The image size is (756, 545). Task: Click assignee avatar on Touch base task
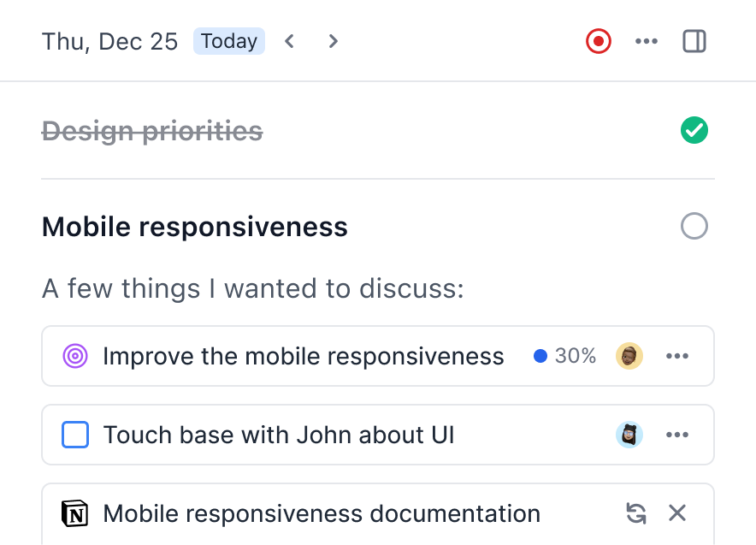629,435
